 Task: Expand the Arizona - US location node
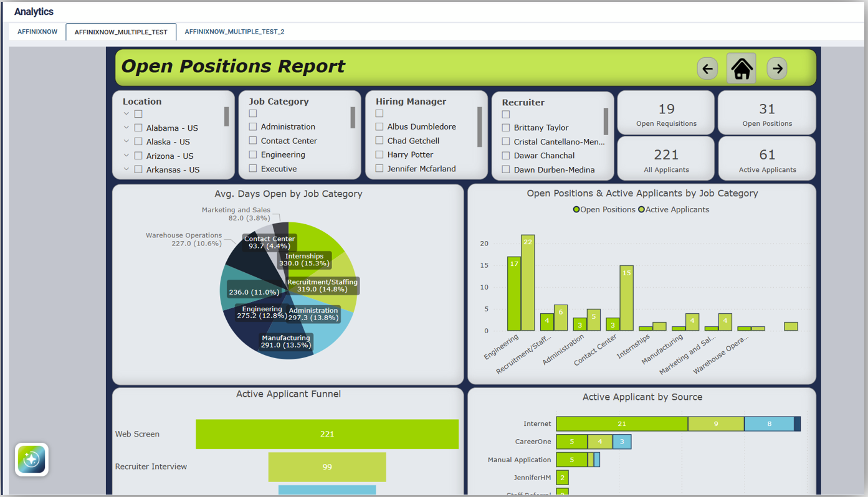(x=126, y=156)
